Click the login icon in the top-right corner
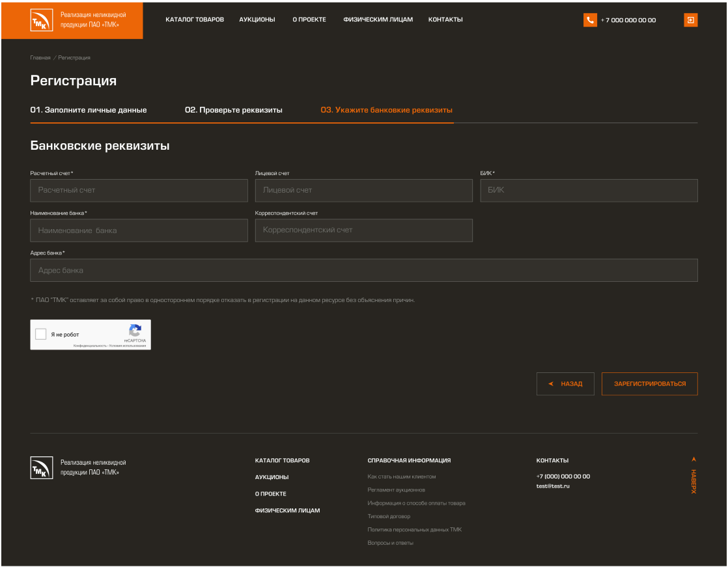Screen dimensions: 728x567 (690, 20)
